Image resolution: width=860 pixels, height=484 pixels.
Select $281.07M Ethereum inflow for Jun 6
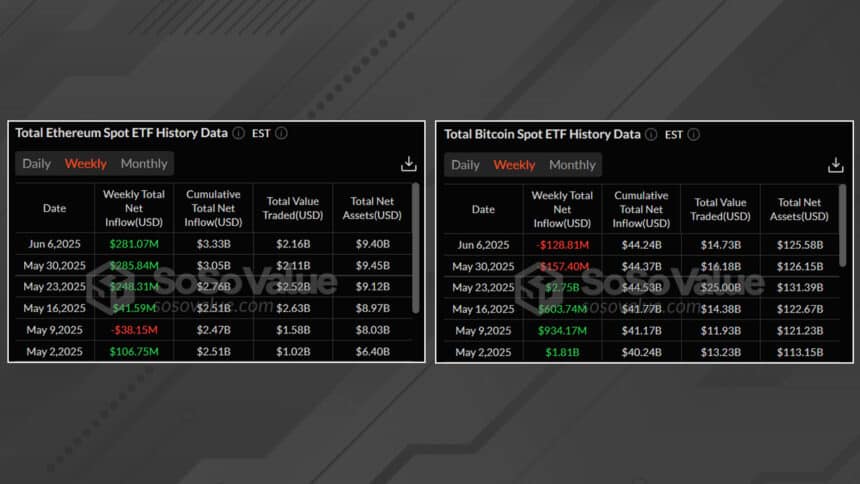[x=134, y=244]
